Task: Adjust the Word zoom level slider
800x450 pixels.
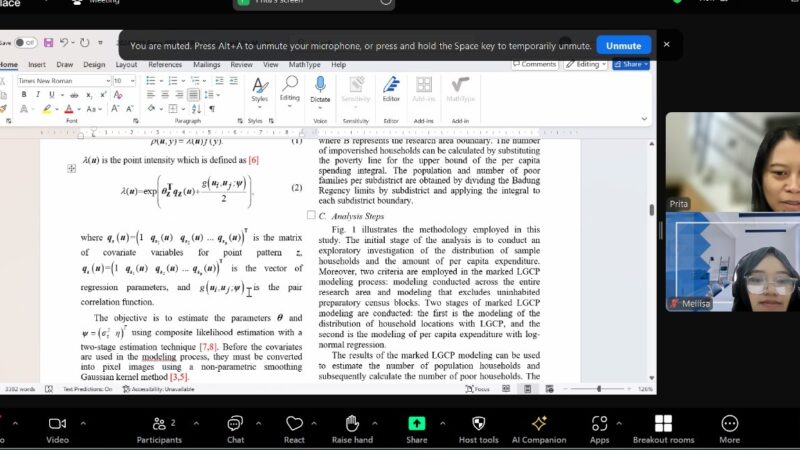Action: point(599,388)
